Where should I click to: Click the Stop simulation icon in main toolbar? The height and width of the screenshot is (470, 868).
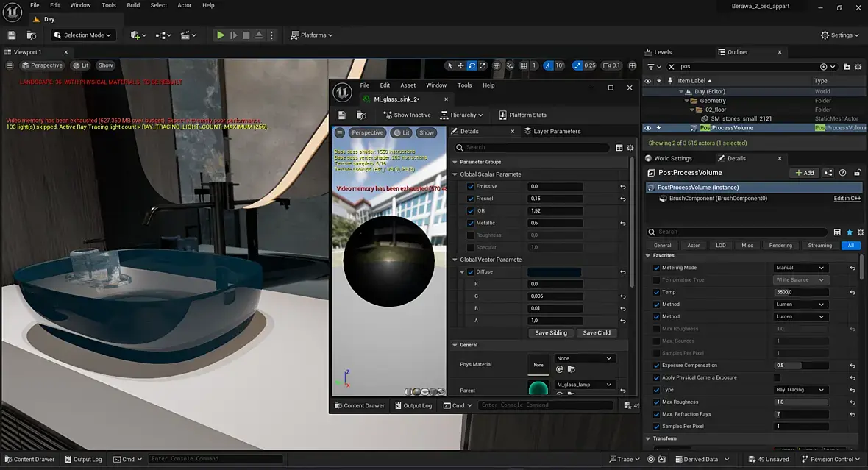click(x=246, y=35)
